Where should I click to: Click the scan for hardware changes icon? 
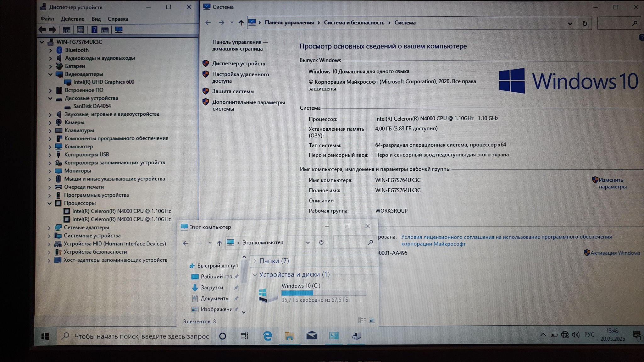pos(119,30)
